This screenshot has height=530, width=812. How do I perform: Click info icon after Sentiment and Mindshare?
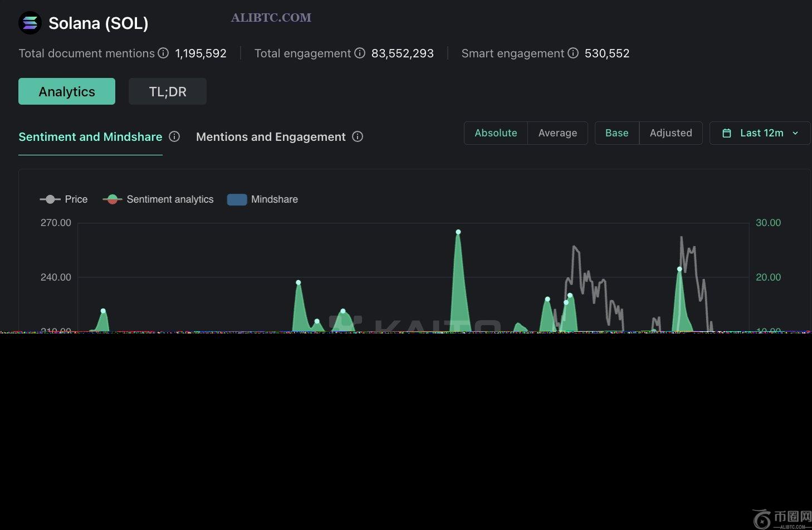pos(174,136)
